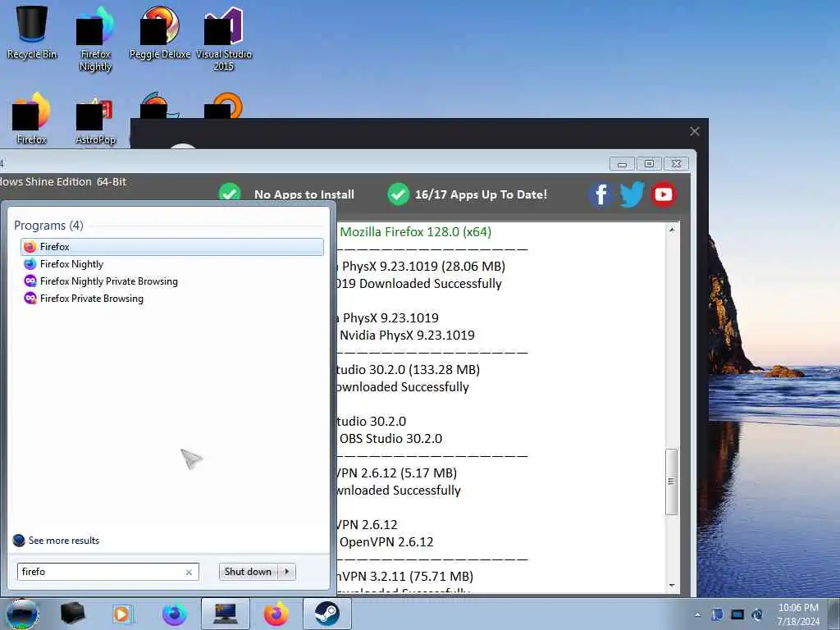The height and width of the screenshot is (630, 840).
Task: Click the monitor tray icon
Action: pos(737,614)
